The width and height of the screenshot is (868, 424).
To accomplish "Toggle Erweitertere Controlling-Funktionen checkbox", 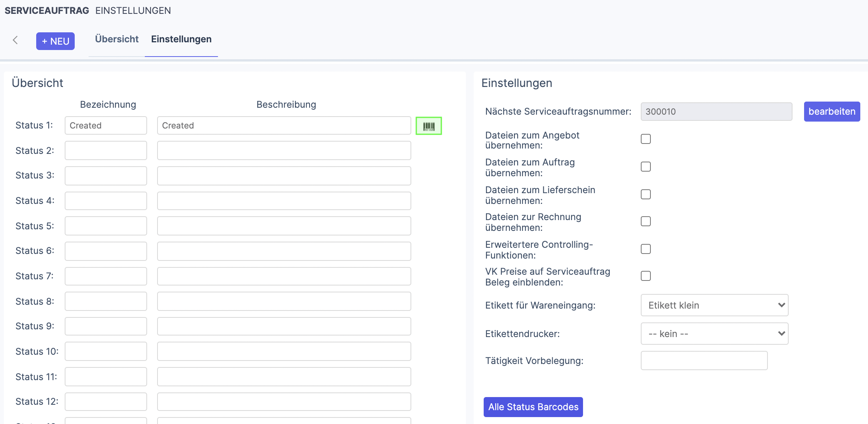I will 646,249.
